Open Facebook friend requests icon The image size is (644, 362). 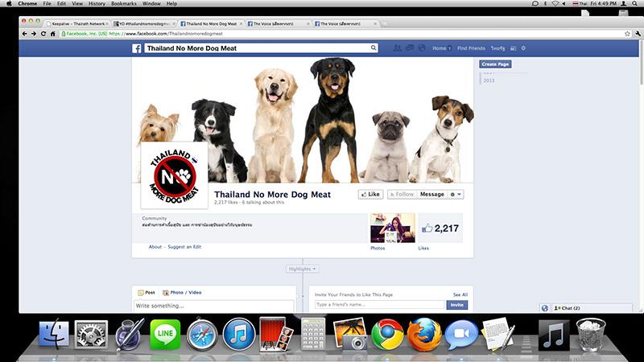397,48
